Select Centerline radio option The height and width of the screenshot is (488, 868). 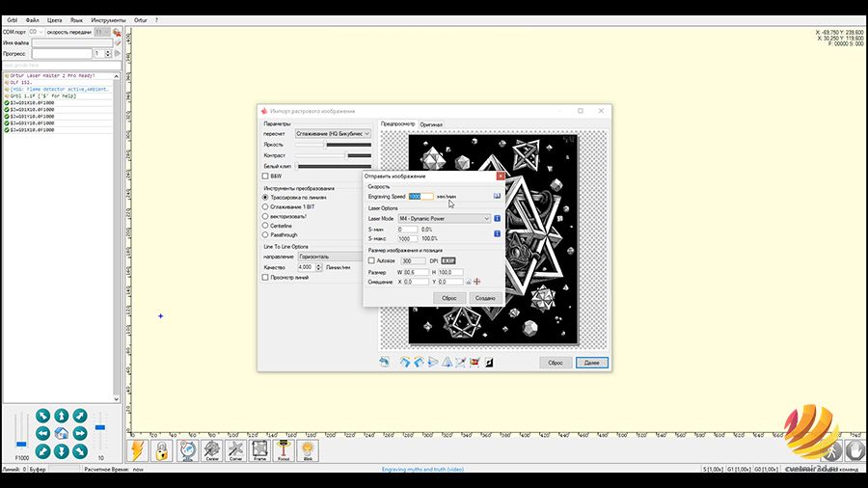[265, 226]
